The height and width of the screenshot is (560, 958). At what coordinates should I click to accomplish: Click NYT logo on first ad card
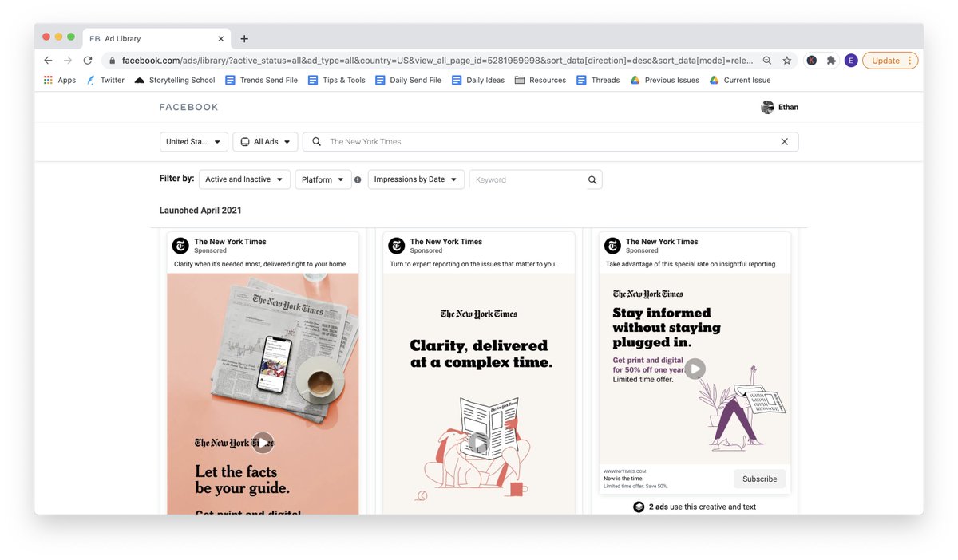[x=180, y=246]
